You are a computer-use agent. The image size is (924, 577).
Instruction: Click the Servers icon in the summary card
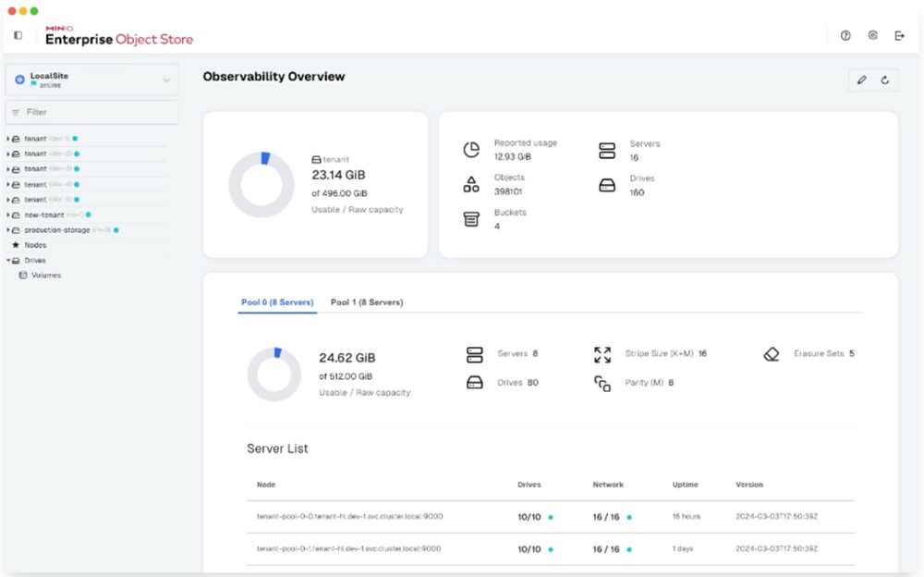[607, 151]
